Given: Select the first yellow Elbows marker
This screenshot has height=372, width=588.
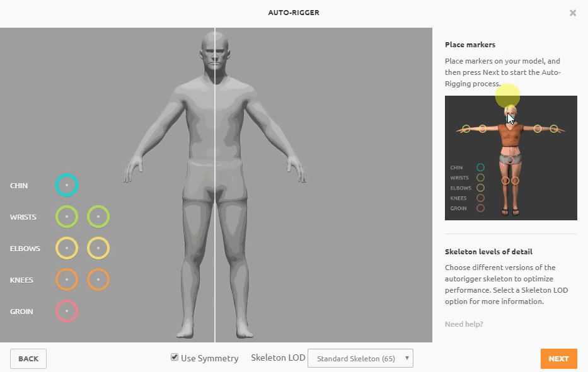Looking at the screenshot, I should 67,248.
